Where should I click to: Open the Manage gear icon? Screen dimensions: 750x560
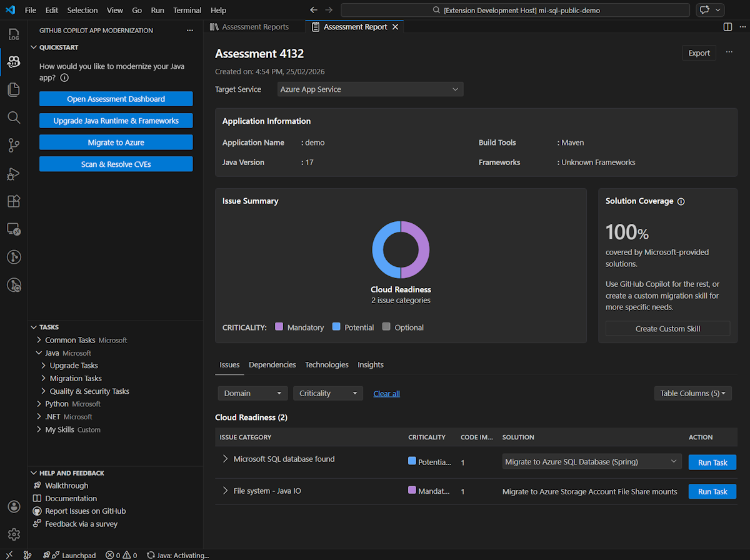pos(14,534)
